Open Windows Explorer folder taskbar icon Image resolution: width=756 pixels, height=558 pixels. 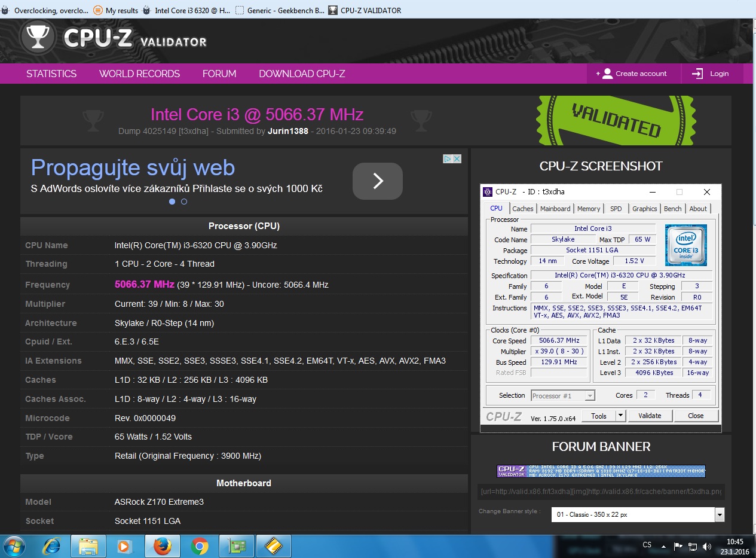(88, 546)
